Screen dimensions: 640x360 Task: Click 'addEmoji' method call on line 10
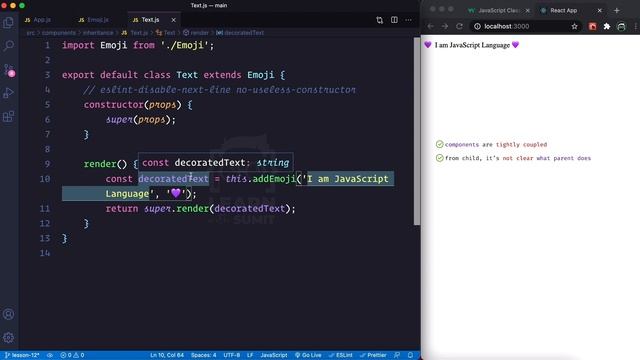[x=274, y=179]
